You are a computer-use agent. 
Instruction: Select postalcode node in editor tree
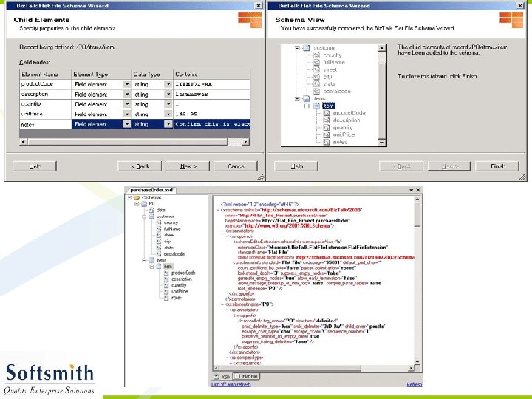(x=174, y=254)
